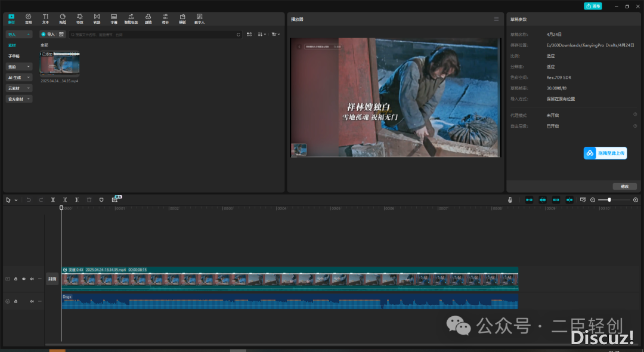Open the 特效 (effects) tab
Screen dimensions: 644x352
[80, 18]
